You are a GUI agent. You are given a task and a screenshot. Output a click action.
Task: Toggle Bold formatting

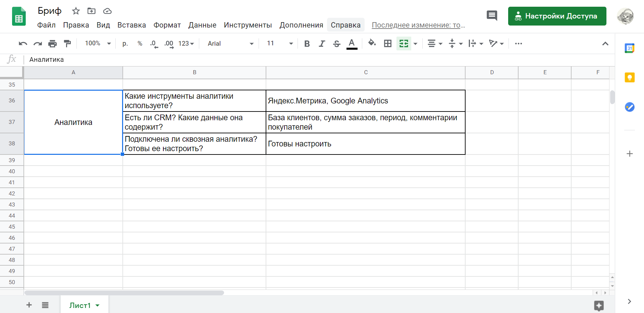[307, 44]
